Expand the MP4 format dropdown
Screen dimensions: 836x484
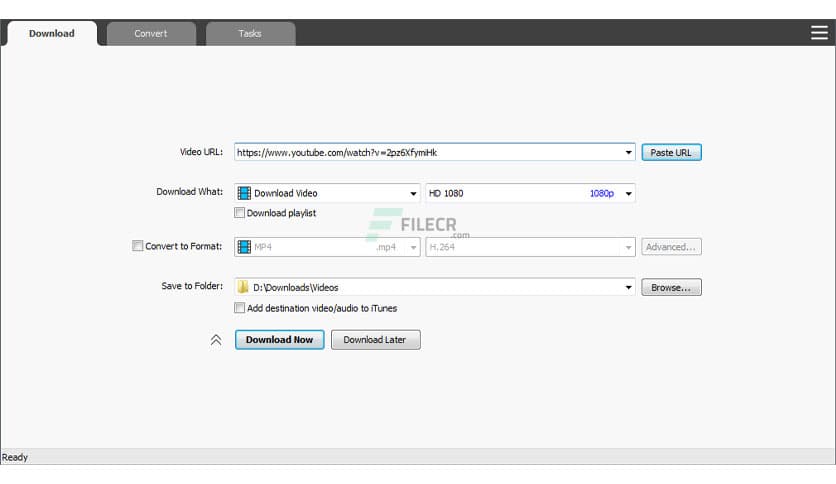tap(413, 247)
